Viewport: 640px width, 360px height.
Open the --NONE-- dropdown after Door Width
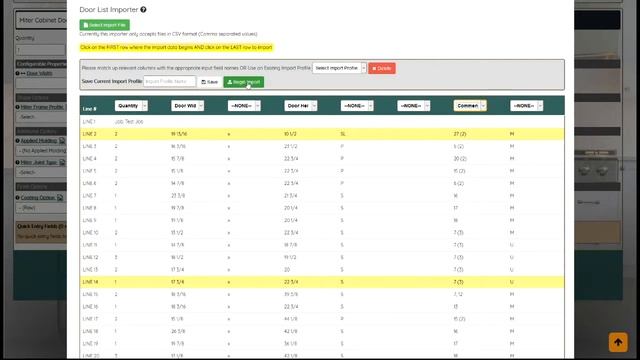tap(244, 106)
